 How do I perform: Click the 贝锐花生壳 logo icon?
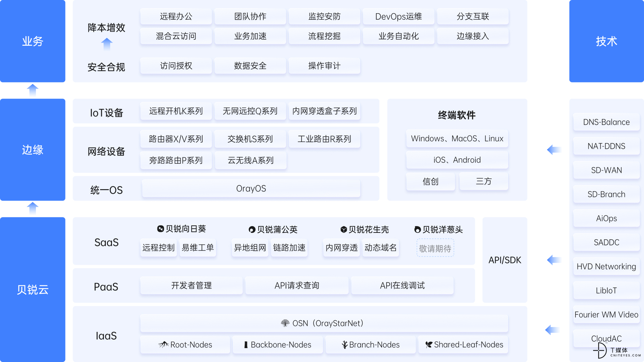click(x=344, y=229)
